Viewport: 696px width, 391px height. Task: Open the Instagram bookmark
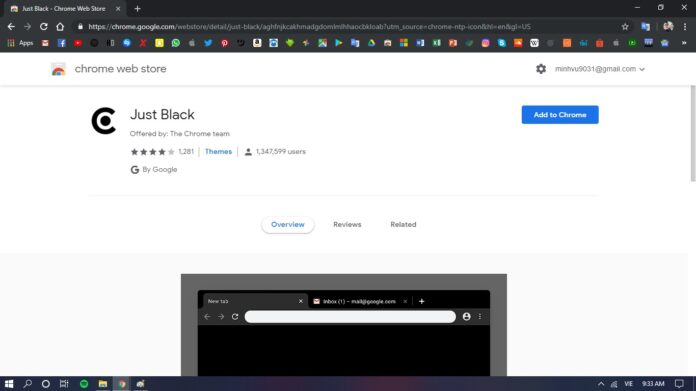point(485,43)
